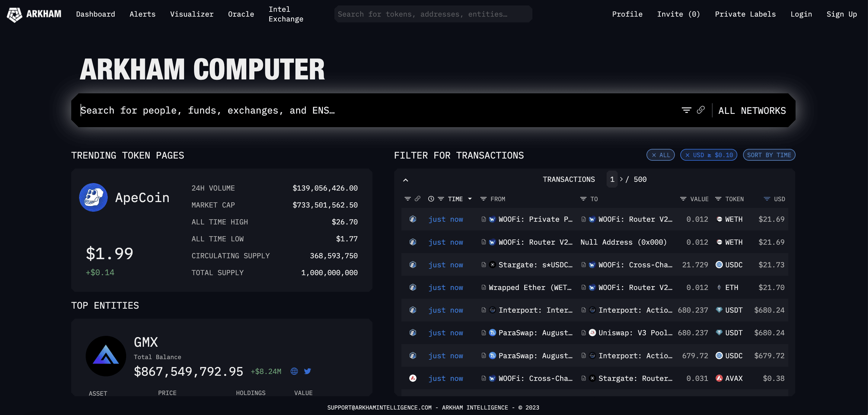This screenshot has width=868, height=415.
Task: Click the Arkham logo icon
Action: coord(14,14)
